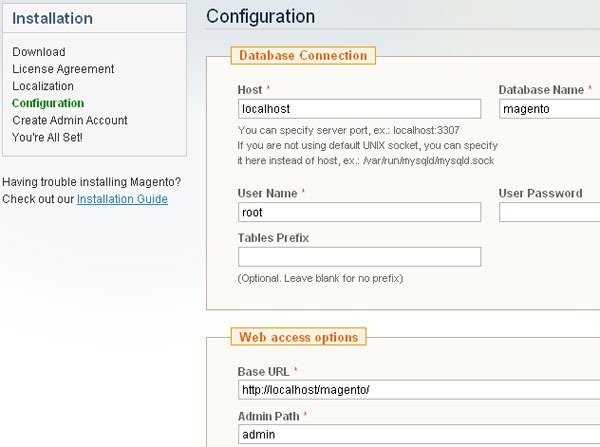
Task: Select the Configuration step
Action: pos(48,103)
